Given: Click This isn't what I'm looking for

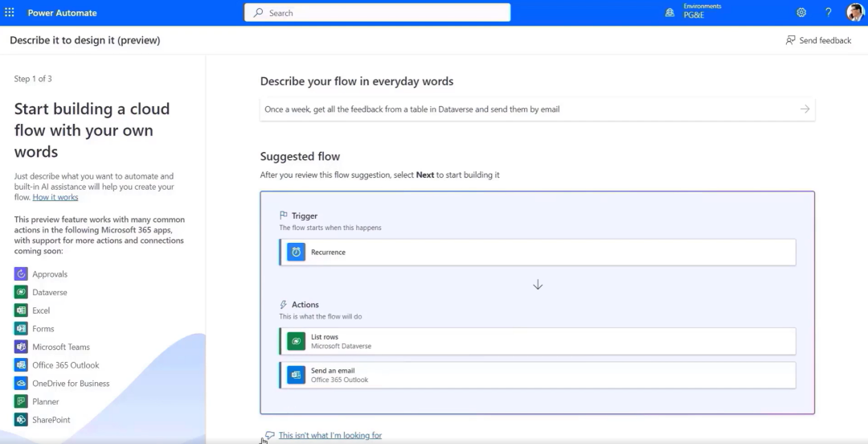Looking at the screenshot, I should pyautogui.click(x=330, y=435).
